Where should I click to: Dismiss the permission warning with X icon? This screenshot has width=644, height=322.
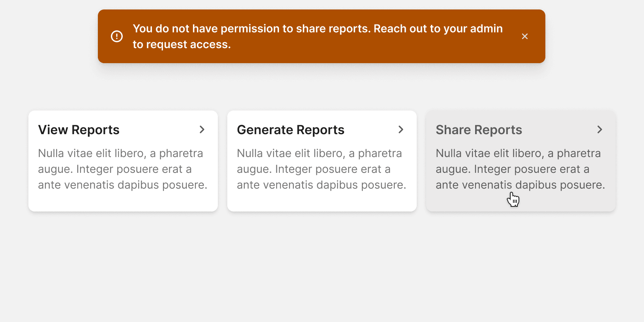pos(524,36)
